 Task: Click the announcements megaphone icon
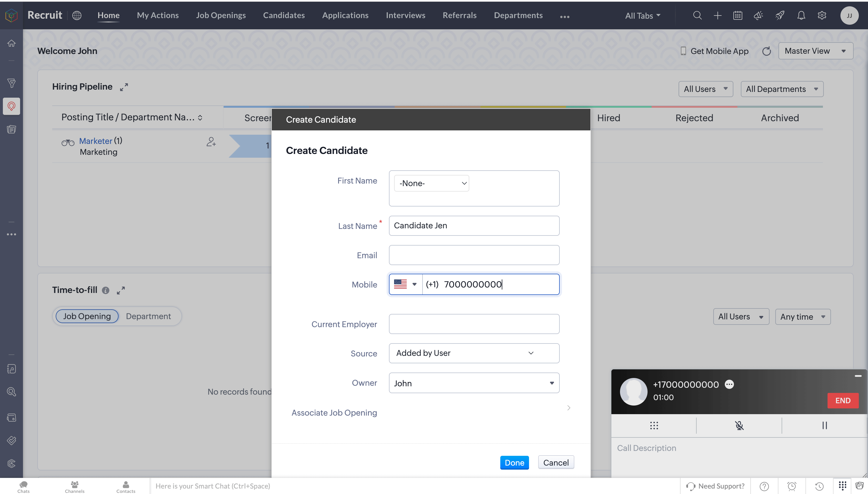coord(758,15)
